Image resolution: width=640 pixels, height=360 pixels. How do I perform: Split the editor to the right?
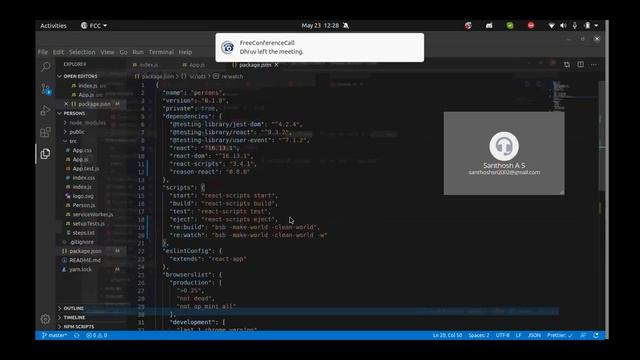580,64
